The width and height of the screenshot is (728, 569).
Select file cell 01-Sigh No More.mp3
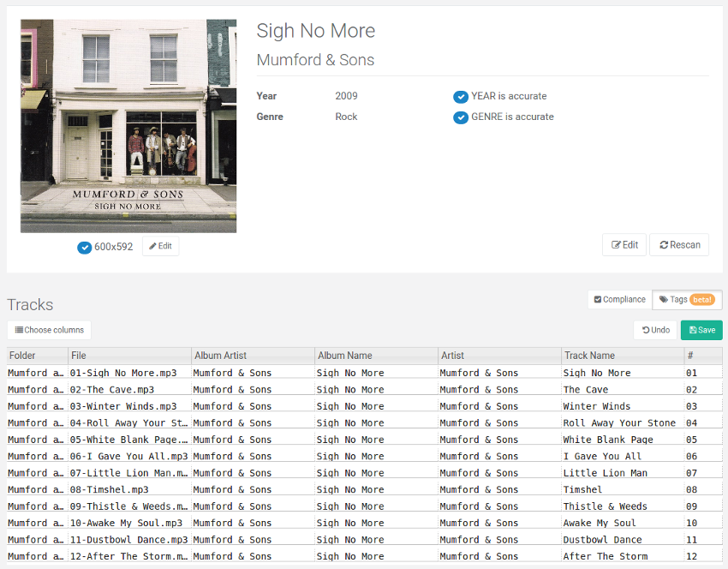tap(129, 373)
